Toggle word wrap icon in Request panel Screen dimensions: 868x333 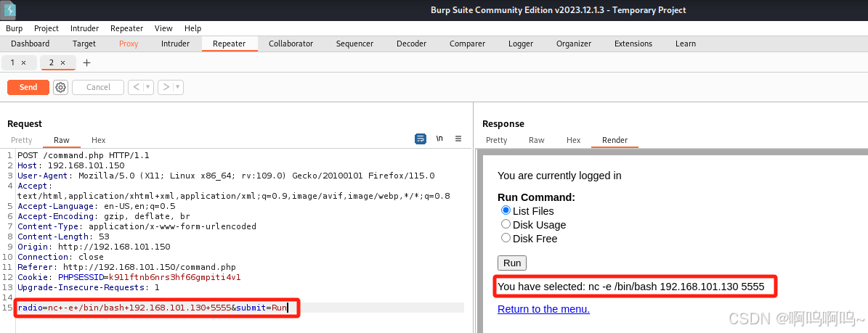[x=421, y=139]
